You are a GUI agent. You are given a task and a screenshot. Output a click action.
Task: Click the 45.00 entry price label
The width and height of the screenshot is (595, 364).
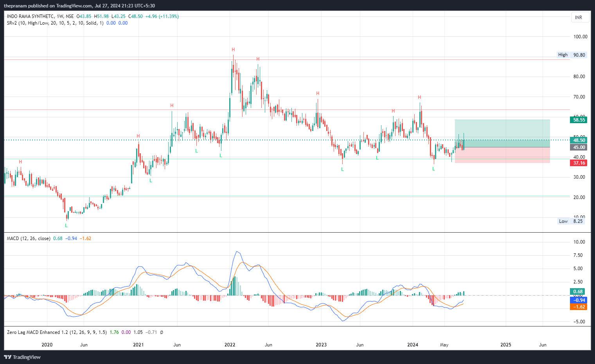click(x=579, y=147)
